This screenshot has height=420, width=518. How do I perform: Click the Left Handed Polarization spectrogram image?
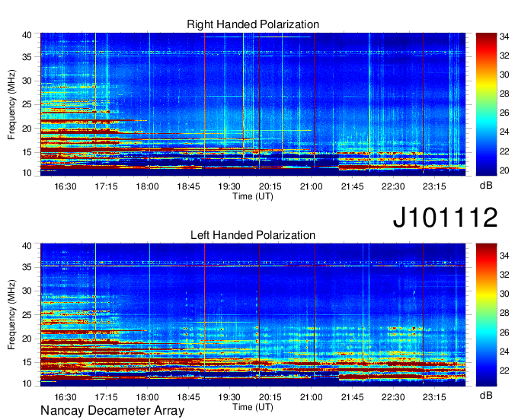coord(253,315)
